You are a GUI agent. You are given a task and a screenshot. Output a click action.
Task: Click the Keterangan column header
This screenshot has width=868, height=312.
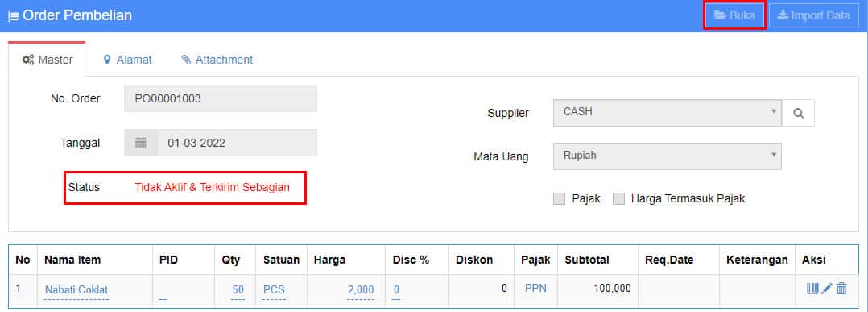tap(757, 260)
